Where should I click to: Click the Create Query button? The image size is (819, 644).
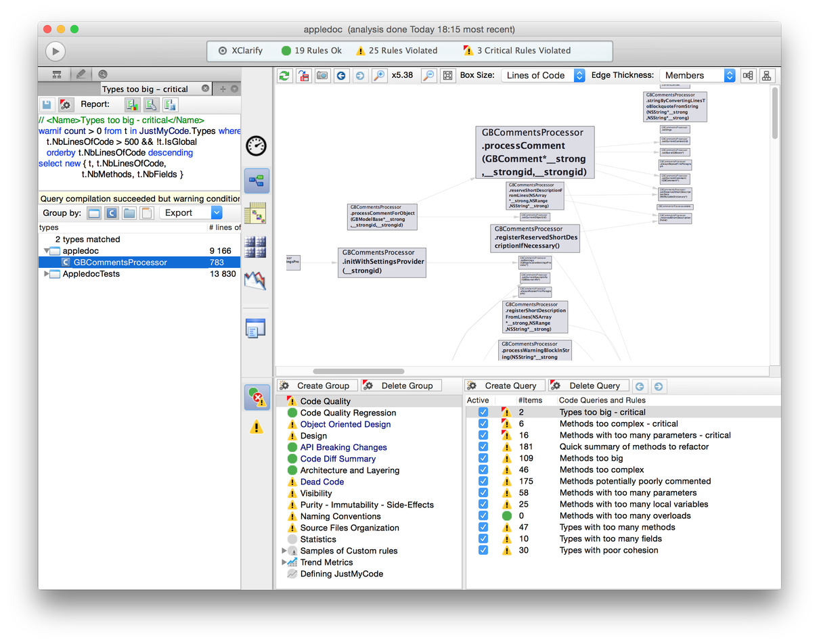tap(503, 386)
